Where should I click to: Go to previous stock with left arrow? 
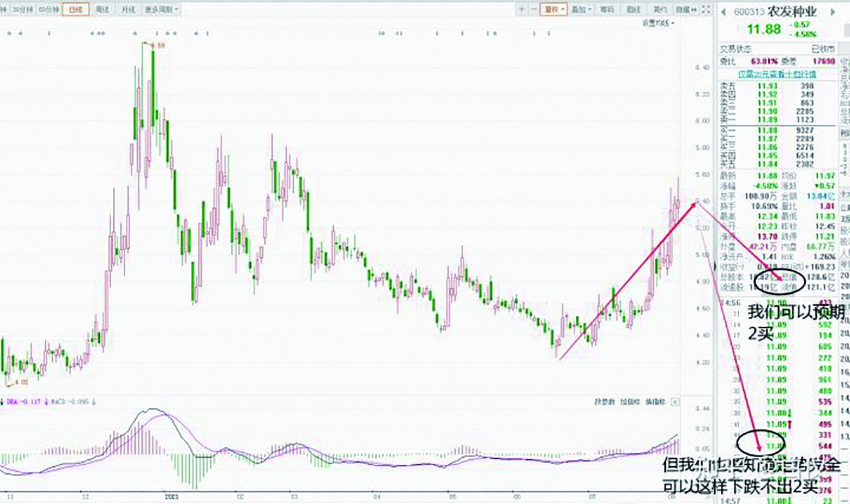[724, 12]
